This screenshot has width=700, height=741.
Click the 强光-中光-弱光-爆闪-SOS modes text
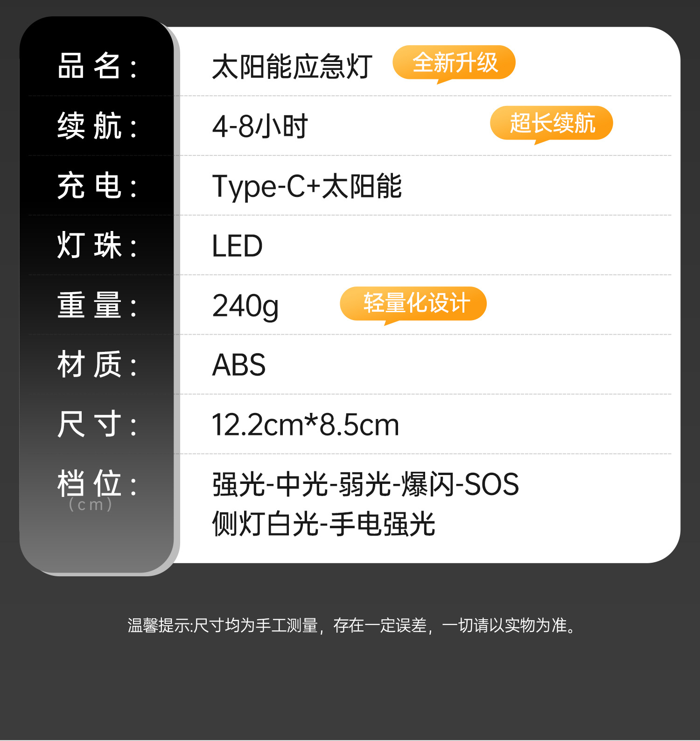tap(365, 484)
